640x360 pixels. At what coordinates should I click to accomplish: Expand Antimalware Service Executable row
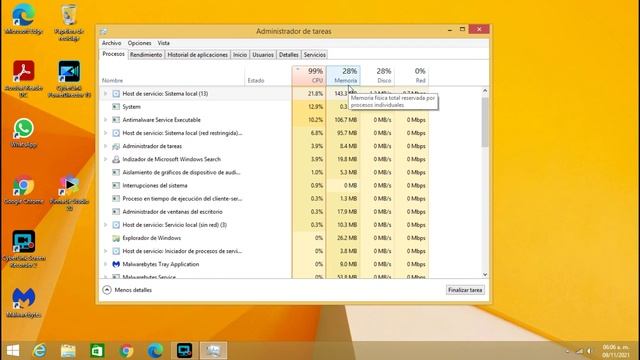pos(106,120)
